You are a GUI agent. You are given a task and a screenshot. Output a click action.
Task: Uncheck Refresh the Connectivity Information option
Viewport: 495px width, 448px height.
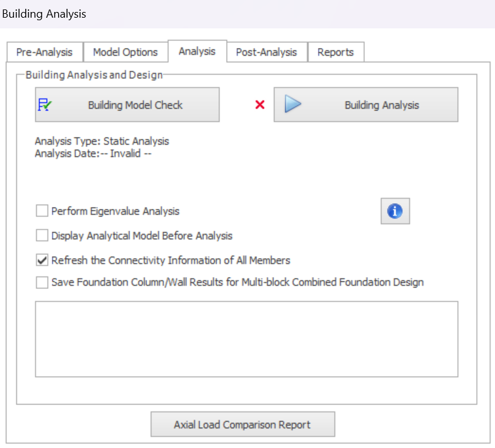(42, 260)
